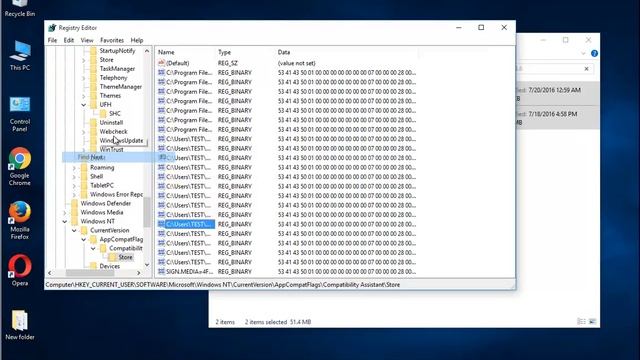Select the SIGN.MEDIA value name
Screen dimensions: 640x360
189,271
